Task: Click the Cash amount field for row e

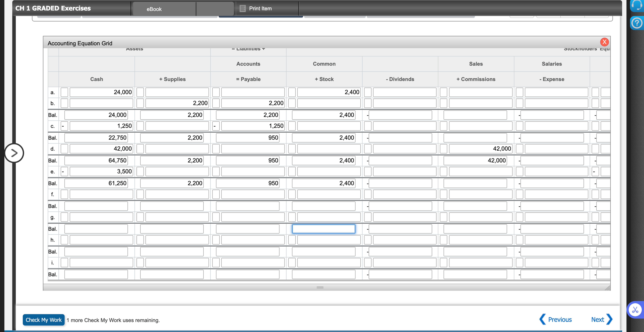Action: coord(101,171)
